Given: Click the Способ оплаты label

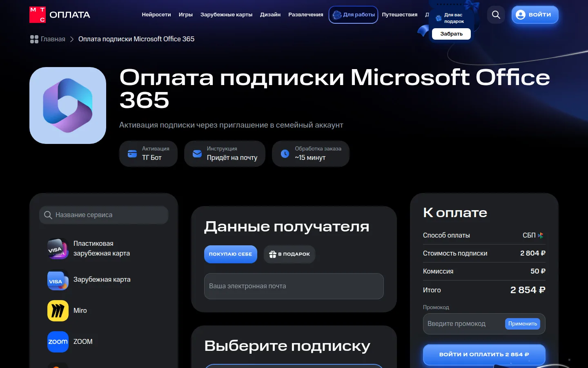Looking at the screenshot, I should [x=446, y=236].
